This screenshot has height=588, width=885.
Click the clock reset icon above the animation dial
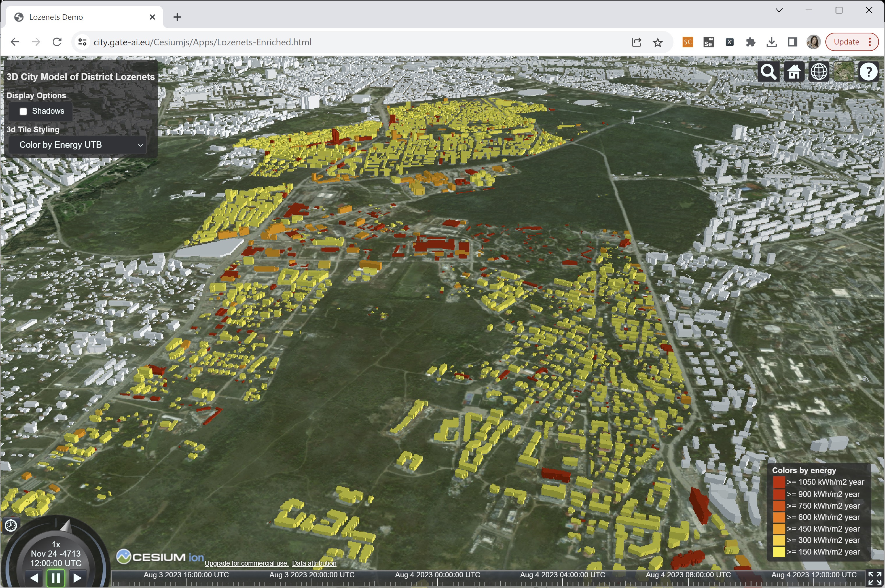(x=11, y=526)
